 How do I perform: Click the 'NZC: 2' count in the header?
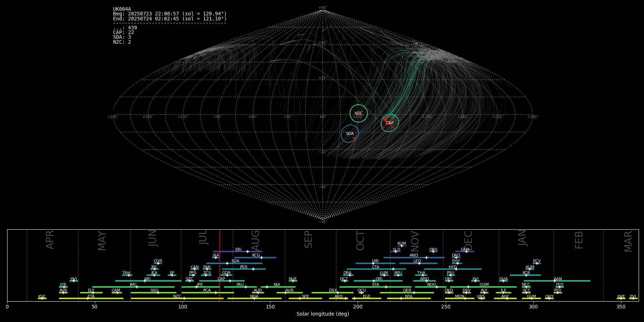click(122, 42)
